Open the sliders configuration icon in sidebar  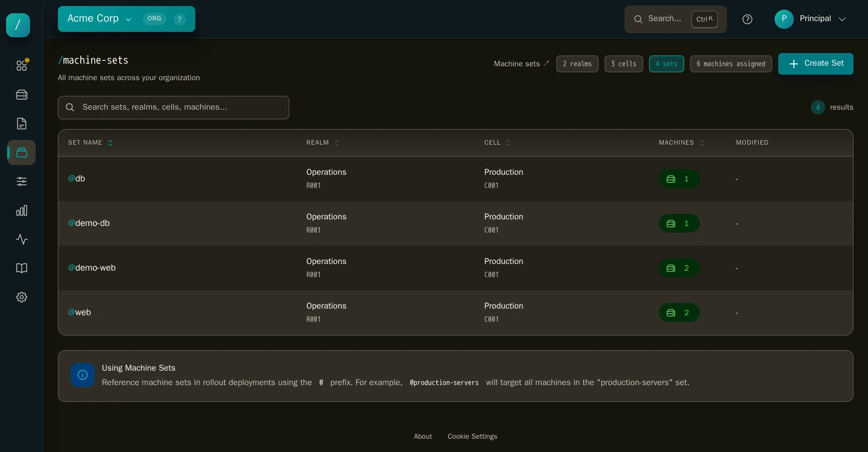coord(22,181)
